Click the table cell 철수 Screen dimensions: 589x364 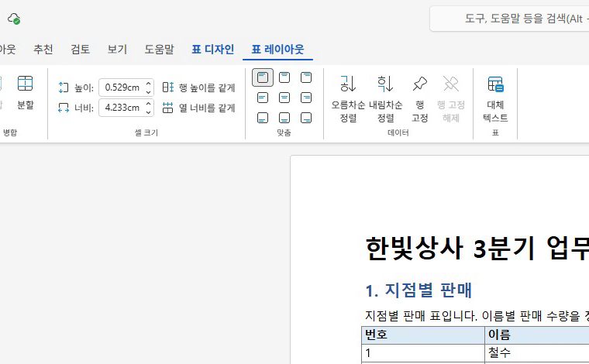(537, 352)
